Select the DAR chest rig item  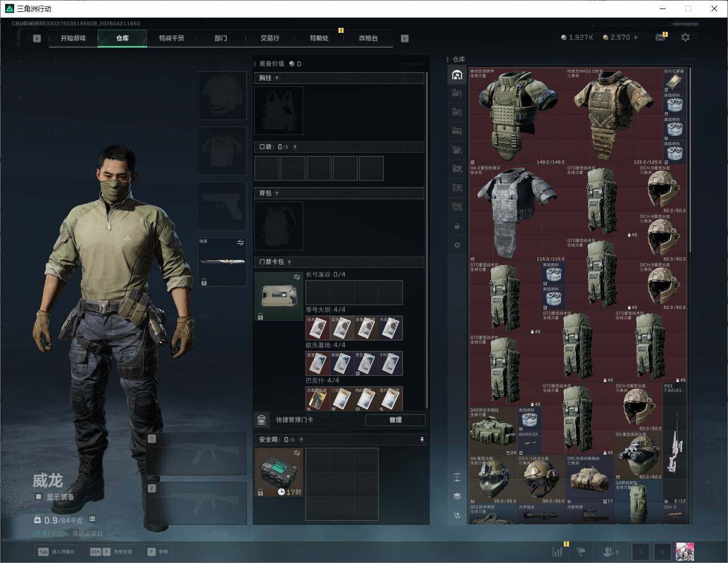point(493,431)
